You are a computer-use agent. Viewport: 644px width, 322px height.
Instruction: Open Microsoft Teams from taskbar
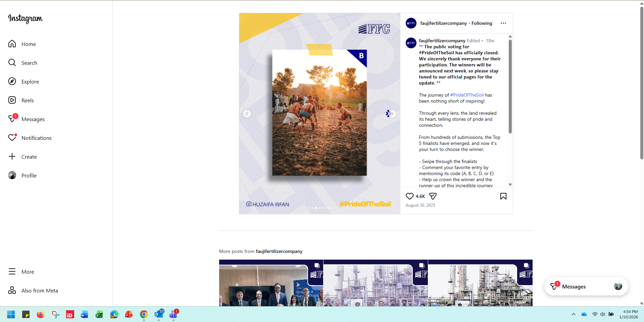pos(174,314)
